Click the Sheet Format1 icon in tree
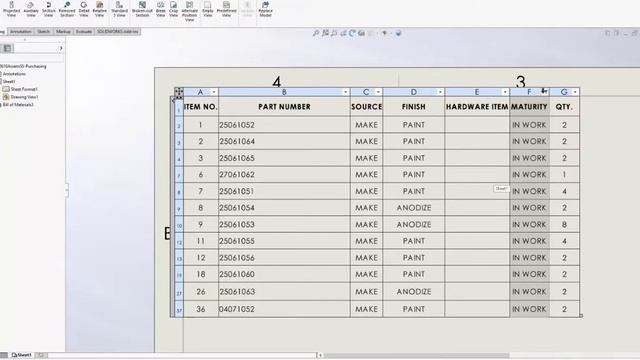Screen dimensions: 640x360 pyautogui.click(x=6, y=89)
